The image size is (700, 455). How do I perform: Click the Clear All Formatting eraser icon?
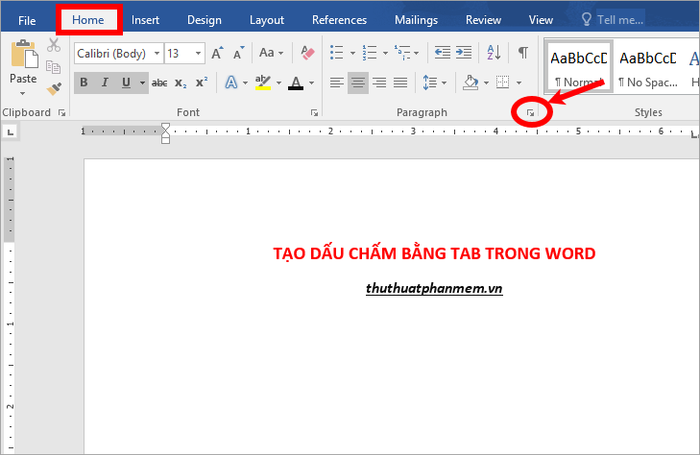click(307, 53)
